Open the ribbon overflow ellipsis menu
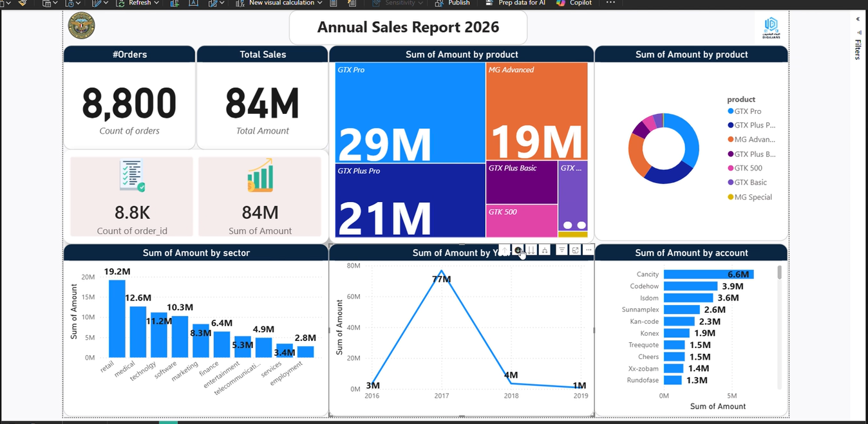The width and height of the screenshot is (868, 424). (x=610, y=3)
